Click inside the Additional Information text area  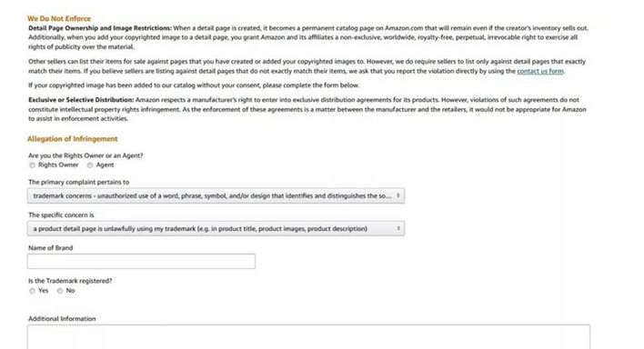tap(309, 337)
